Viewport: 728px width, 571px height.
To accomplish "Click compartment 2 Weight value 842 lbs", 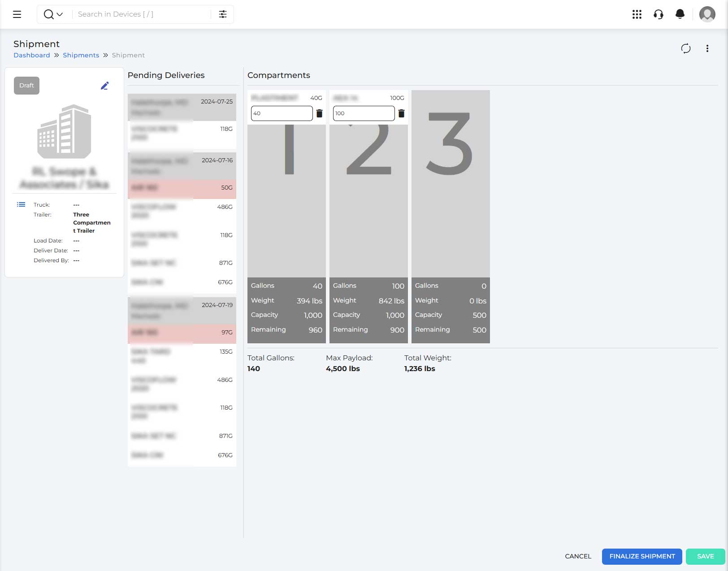I will tap(391, 301).
